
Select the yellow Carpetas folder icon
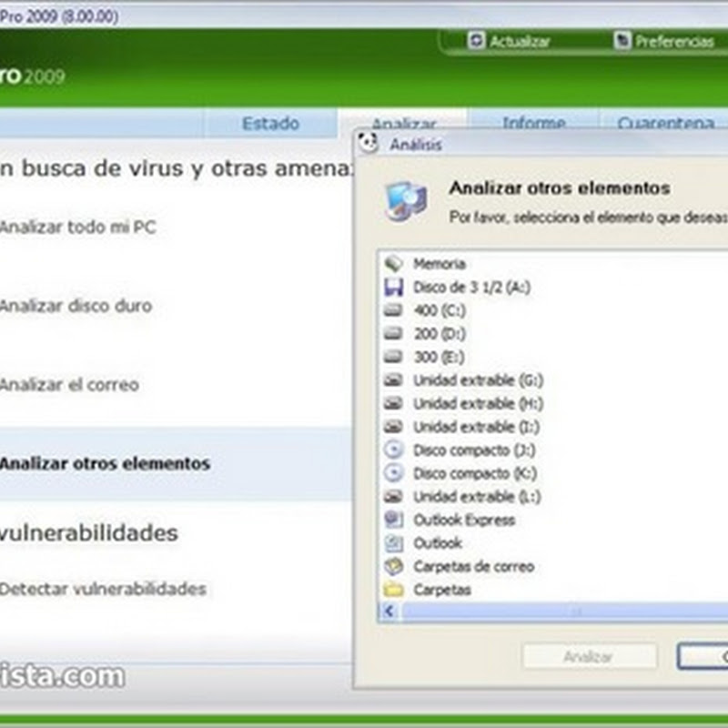click(x=393, y=589)
